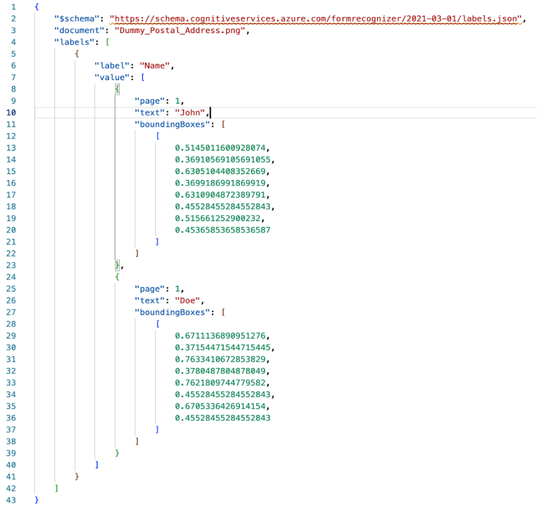Click value 0.5145011600928074

point(220,148)
